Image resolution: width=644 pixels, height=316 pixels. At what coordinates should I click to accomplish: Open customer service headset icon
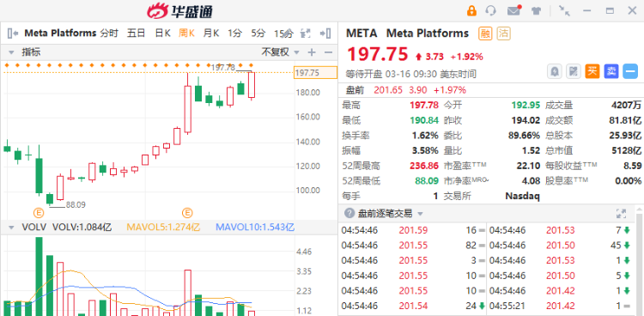pyautogui.click(x=491, y=10)
